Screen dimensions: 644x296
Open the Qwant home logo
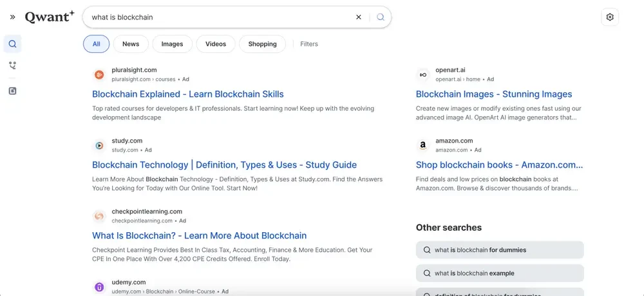50,17
